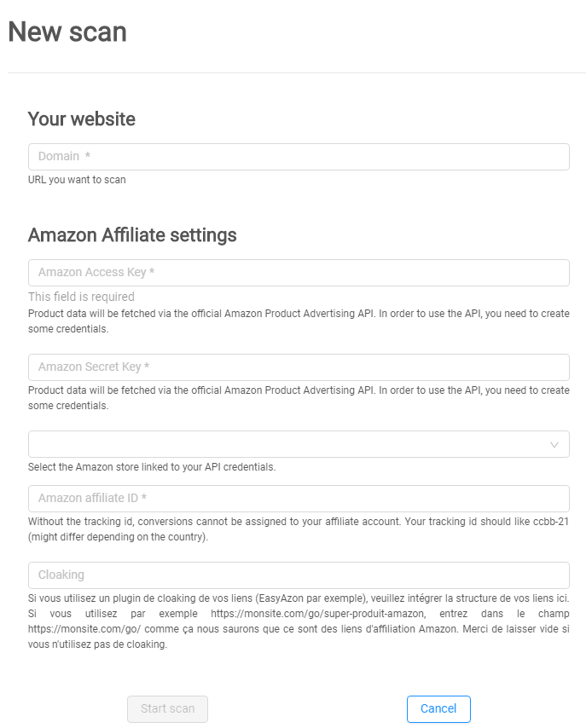Viewport: 586px width, 728px height.
Task: Open the Amazon store dropdown
Action: coord(290,444)
